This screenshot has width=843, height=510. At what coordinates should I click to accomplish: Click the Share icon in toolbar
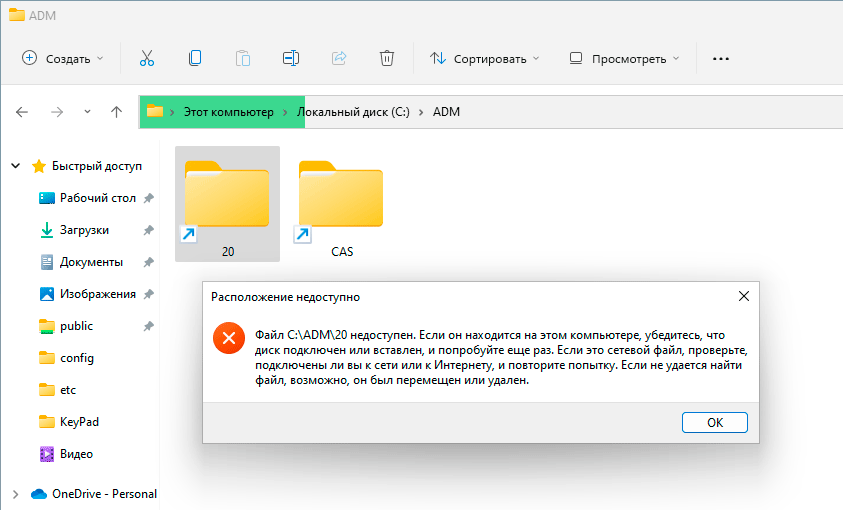pyautogui.click(x=339, y=58)
